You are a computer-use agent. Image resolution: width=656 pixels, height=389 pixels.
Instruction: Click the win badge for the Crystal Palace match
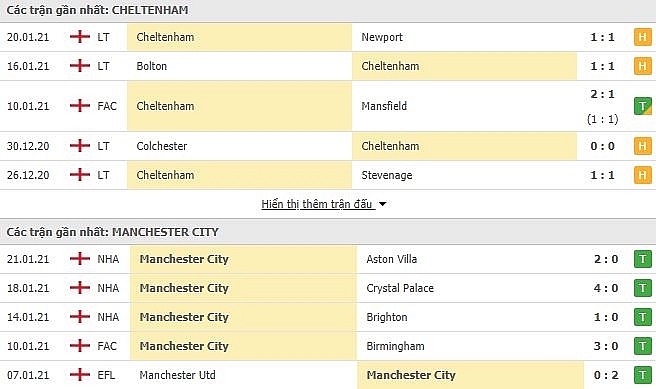pos(643,288)
